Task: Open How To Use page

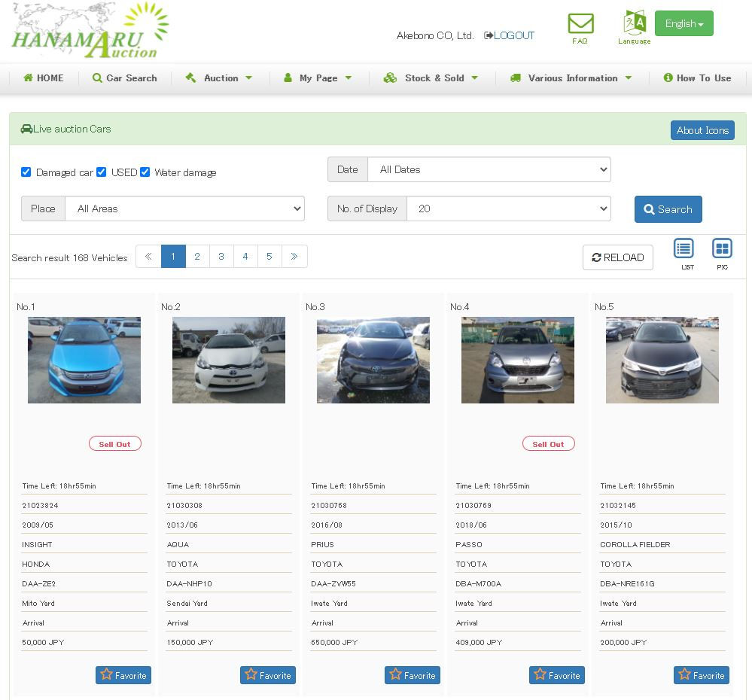Action: point(697,78)
